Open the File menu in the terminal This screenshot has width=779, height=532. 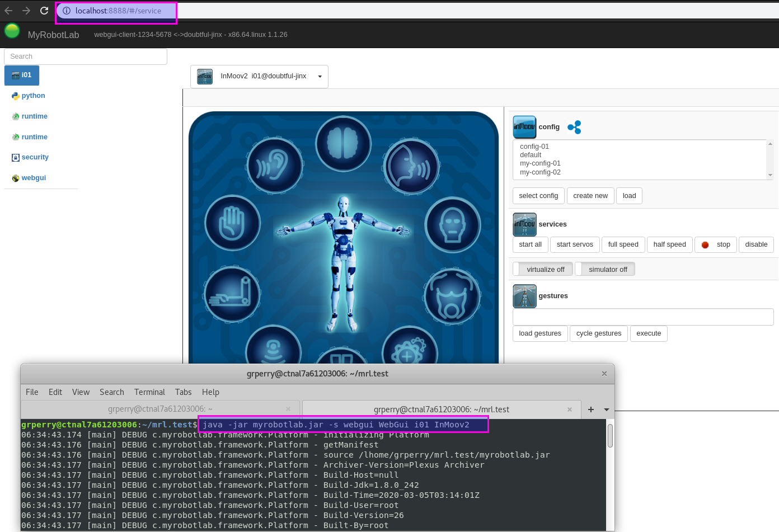(x=32, y=392)
